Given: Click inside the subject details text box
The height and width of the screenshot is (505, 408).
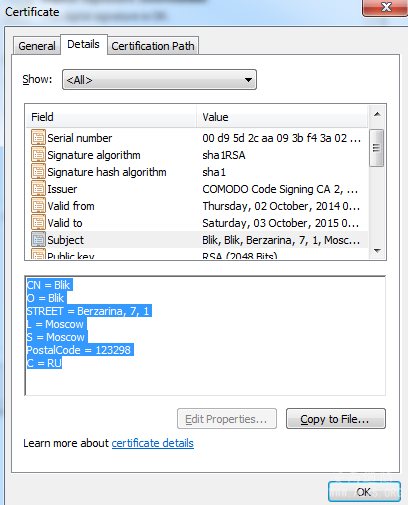Looking at the screenshot, I should pyautogui.click(x=205, y=336).
